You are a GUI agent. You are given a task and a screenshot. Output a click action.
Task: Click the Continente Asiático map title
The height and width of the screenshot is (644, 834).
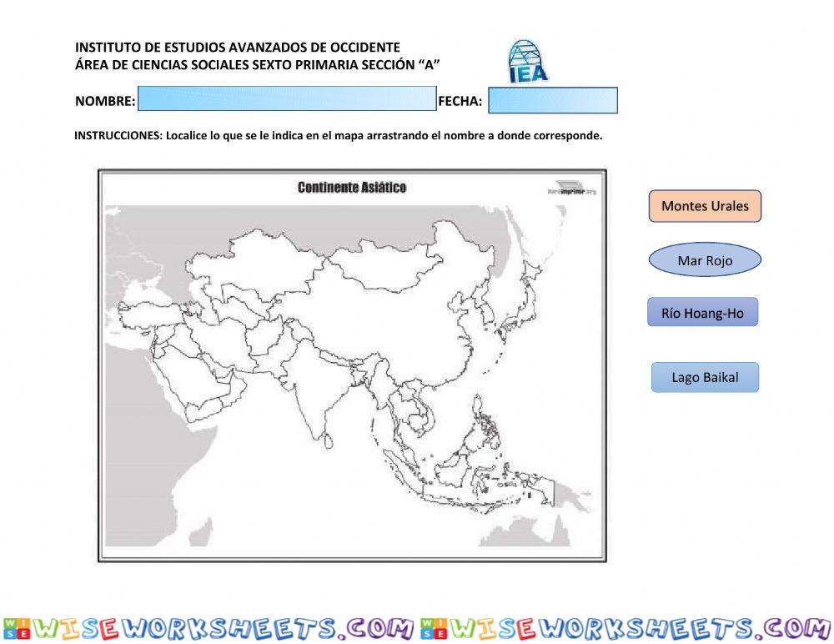click(x=352, y=188)
